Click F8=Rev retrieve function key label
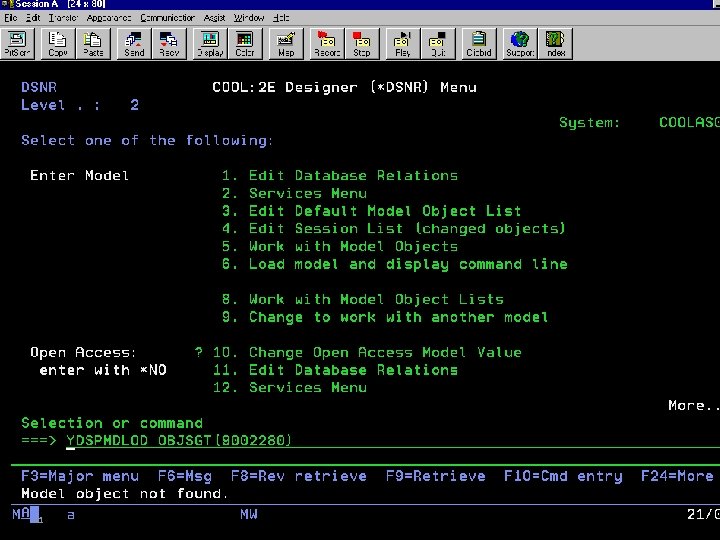 click(298, 476)
